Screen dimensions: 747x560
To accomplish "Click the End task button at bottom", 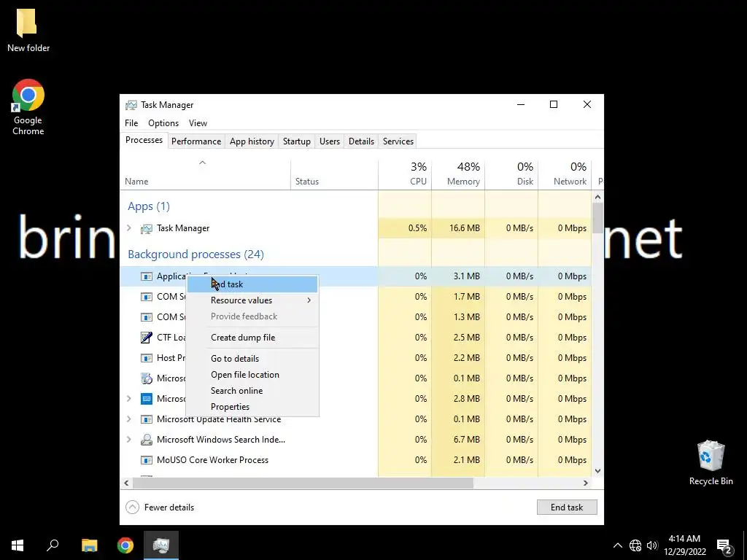I will pos(566,507).
